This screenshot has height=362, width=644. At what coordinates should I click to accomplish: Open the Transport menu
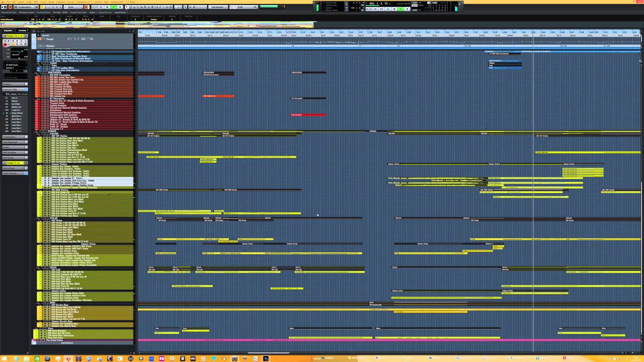(x=61, y=2)
